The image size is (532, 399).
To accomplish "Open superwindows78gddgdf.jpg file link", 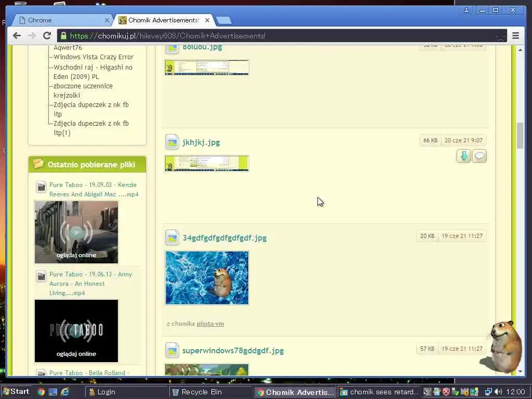I will pos(233,351).
